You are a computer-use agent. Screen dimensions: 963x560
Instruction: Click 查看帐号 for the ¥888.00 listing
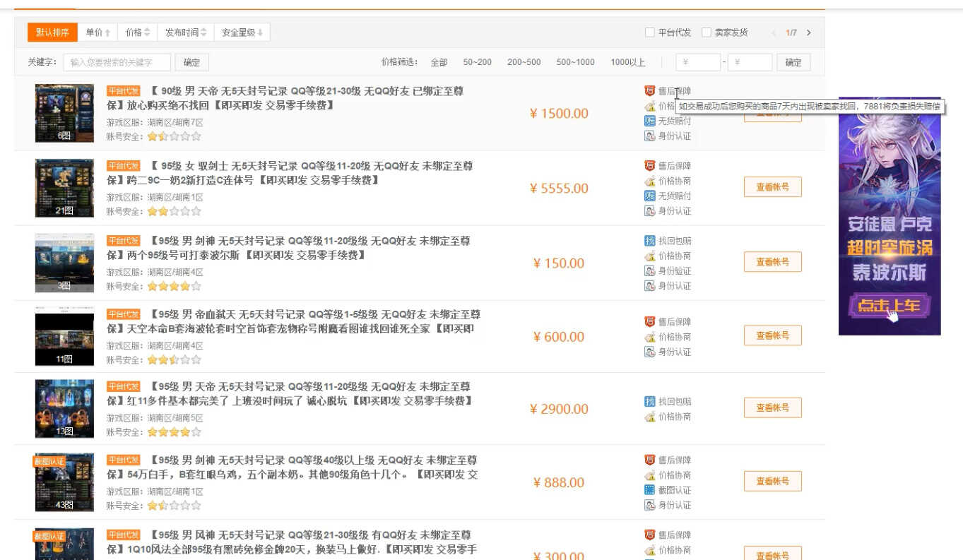[772, 481]
